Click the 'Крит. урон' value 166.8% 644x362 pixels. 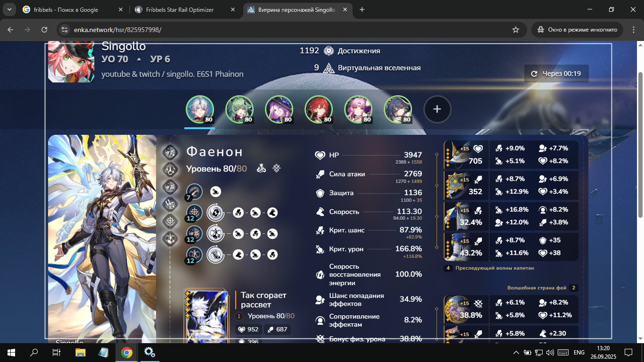tap(408, 249)
